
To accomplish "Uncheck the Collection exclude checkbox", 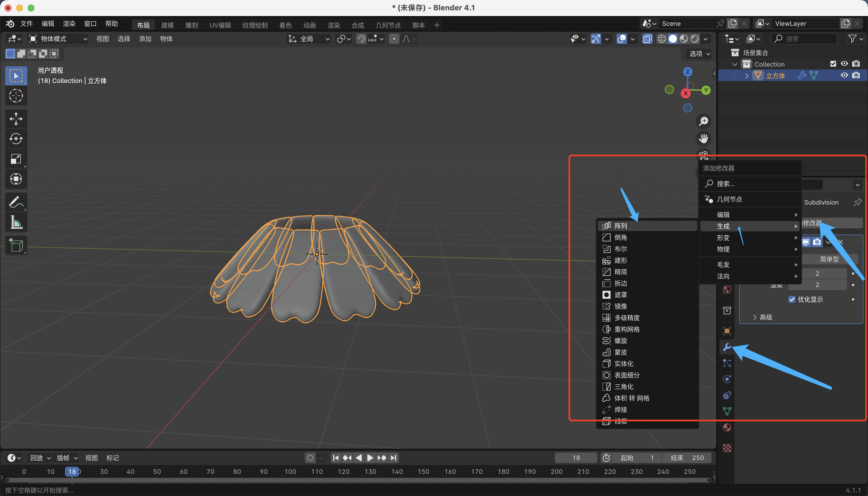I will point(833,64).
